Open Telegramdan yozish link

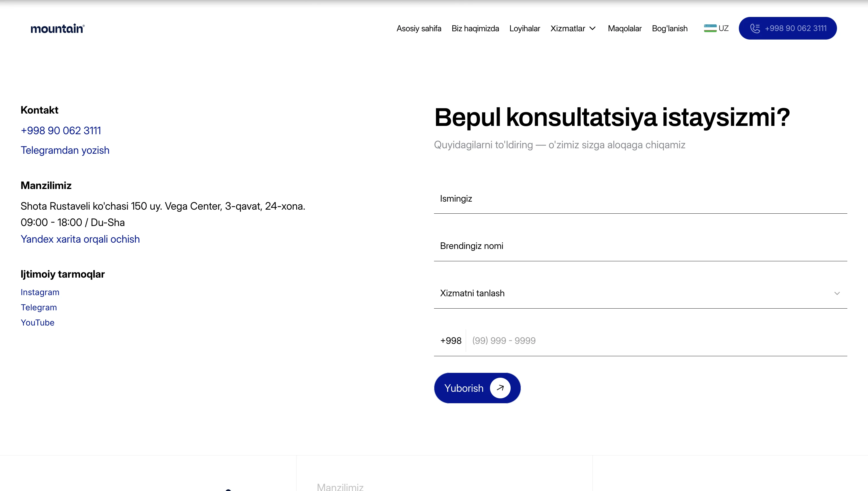point(65,150)
